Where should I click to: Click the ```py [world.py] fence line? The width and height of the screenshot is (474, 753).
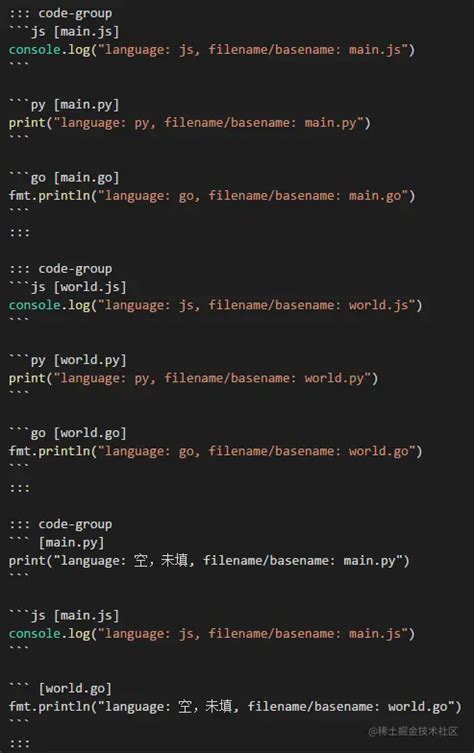68,360
